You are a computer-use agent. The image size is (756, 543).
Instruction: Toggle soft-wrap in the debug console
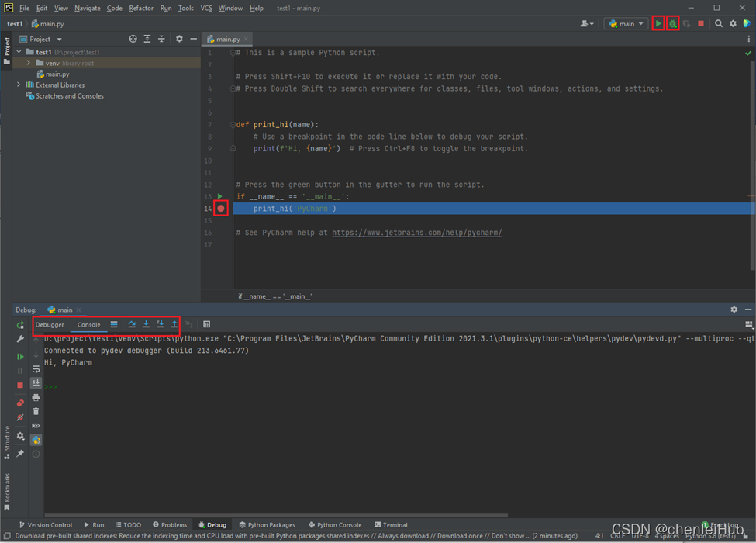[x=36, y=369]
